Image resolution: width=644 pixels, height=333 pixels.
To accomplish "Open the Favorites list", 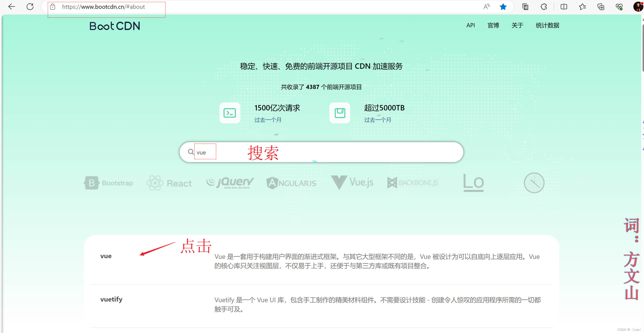I will coord(582,7).
